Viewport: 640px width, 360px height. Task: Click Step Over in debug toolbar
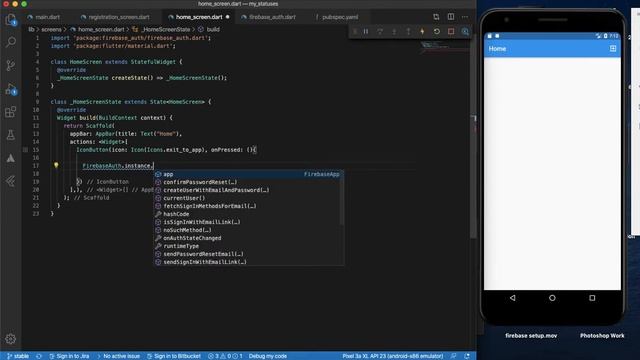coord(380,31)
